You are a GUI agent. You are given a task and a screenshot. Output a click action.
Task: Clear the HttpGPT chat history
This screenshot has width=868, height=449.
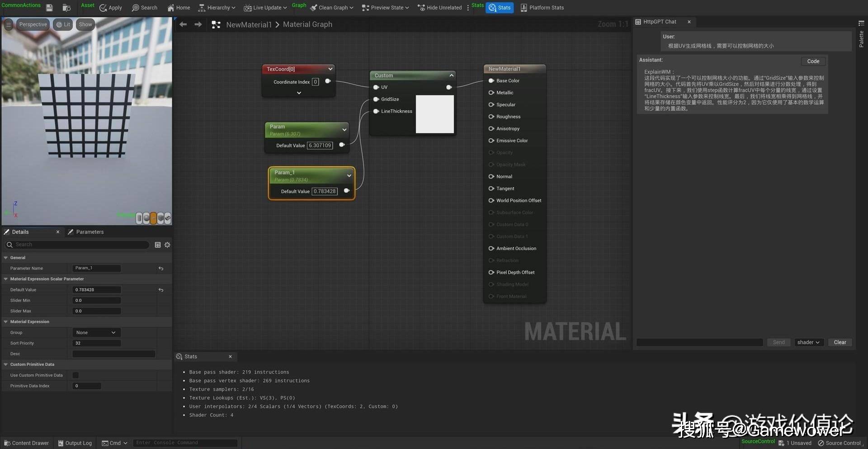click(840, 342)
